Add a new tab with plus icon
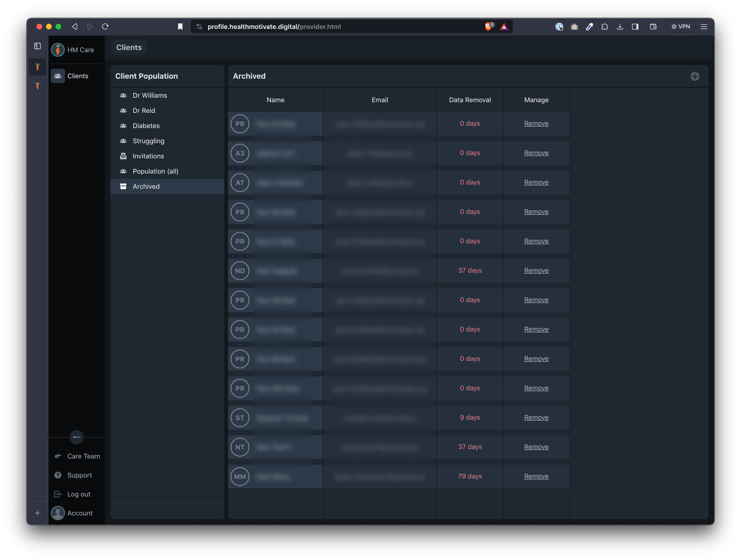This screenshot has width=741, height=560. (x=37, y=513)
